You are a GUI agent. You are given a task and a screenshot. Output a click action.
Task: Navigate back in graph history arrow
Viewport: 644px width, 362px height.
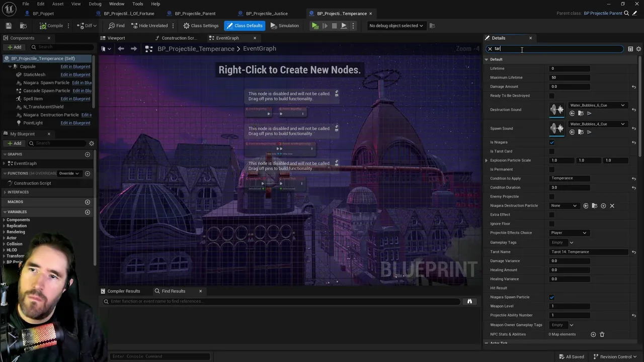(x=121, y=49)
